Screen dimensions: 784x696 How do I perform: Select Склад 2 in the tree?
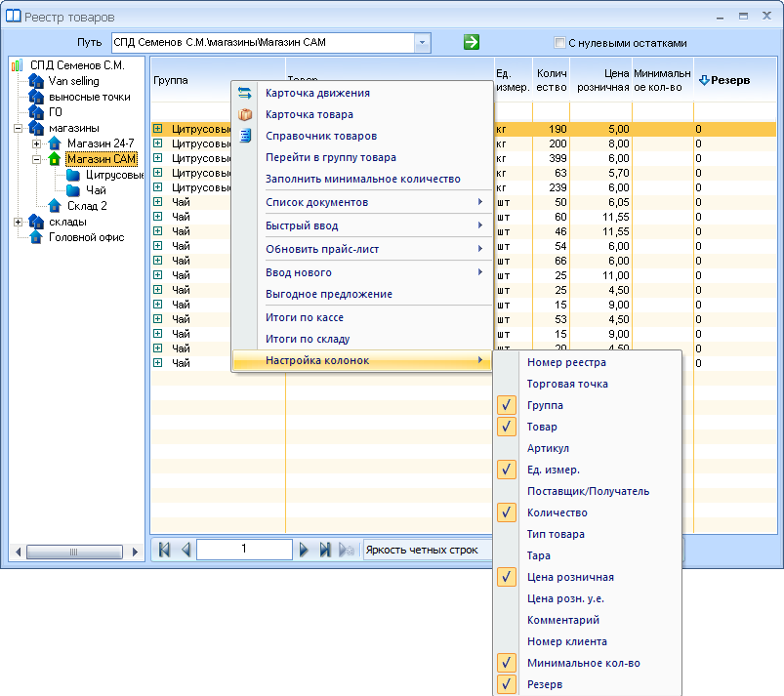(x=87, y=206)
